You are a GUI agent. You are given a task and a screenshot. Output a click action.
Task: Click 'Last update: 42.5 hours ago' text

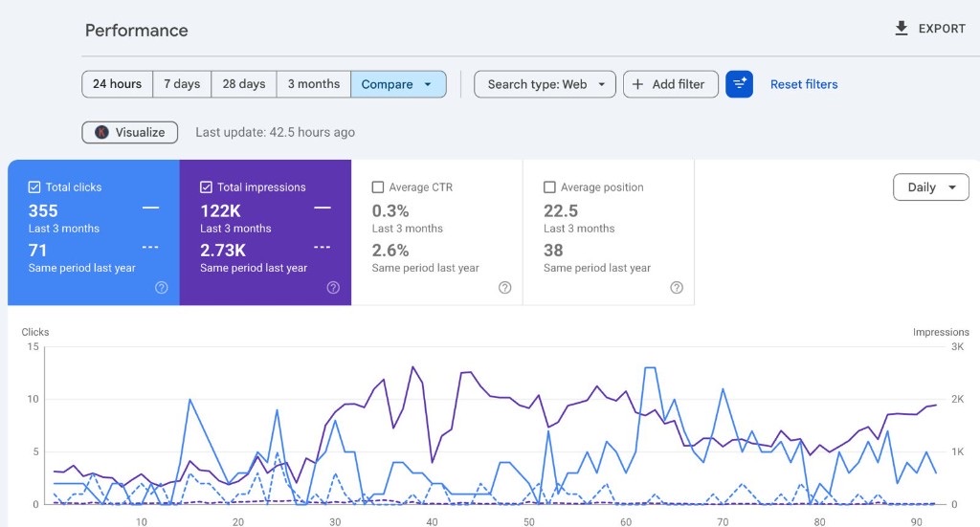[x=275, y=132]
